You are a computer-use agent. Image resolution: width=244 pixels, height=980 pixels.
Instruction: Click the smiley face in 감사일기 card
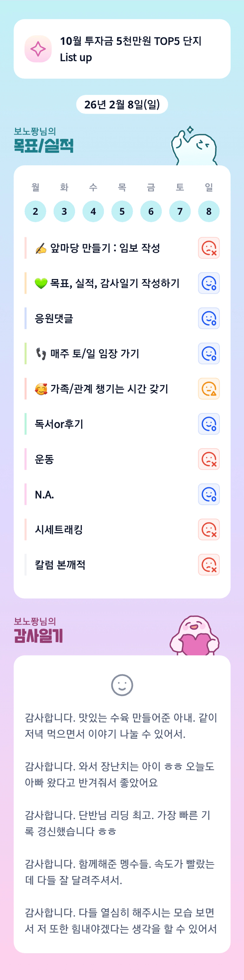122,685
